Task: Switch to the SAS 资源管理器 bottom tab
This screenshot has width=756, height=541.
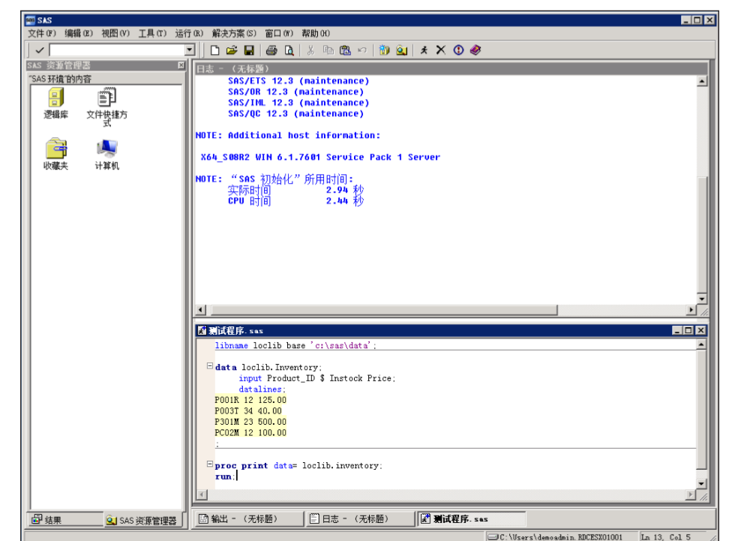Action: (142, 520)
